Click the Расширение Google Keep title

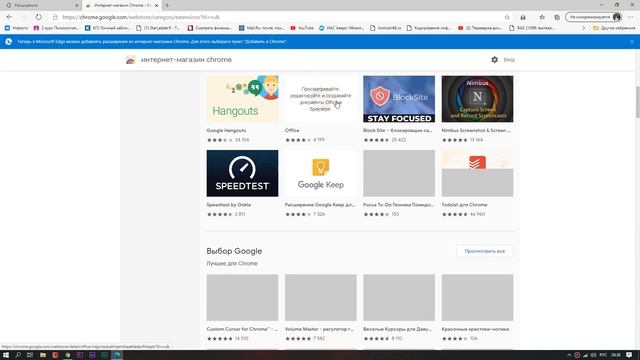pyautogui.click(x=320, y=204)
